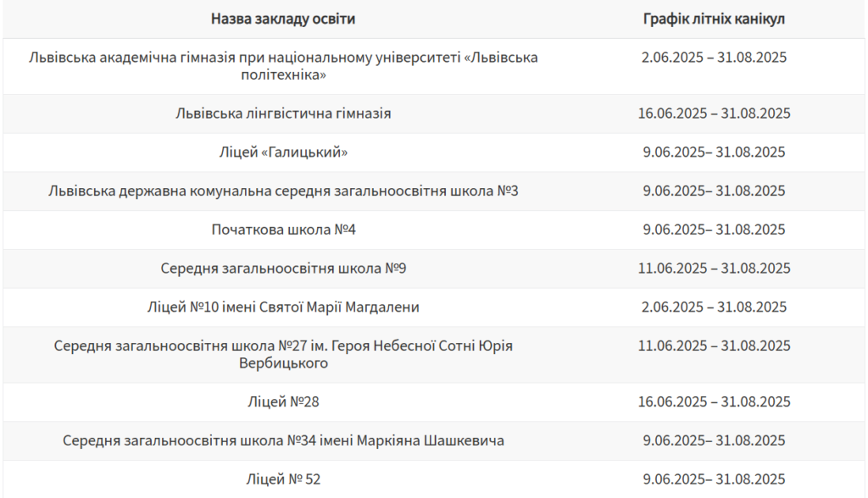Click the dates cell of Ліцей №28
868x498 pixels.
coord(714,401)
